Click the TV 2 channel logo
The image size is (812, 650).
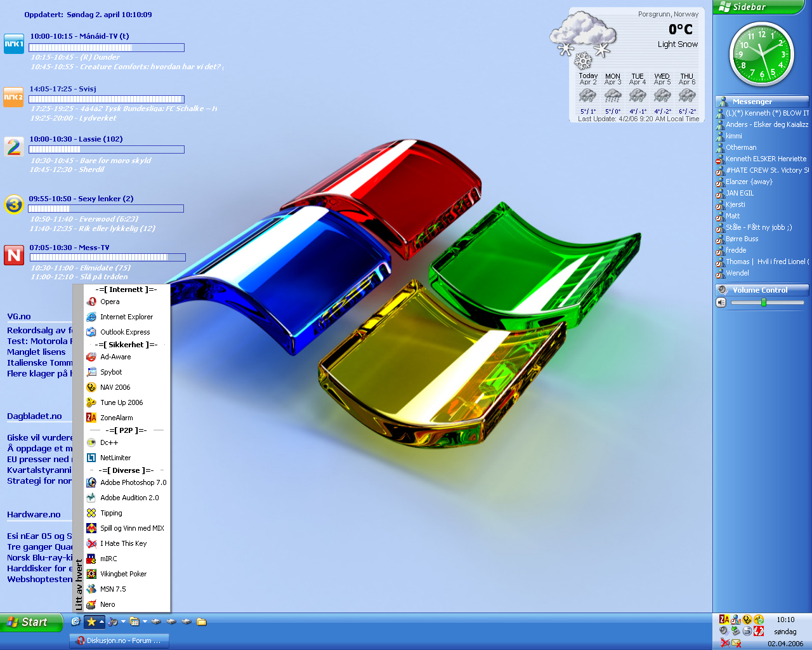(14, 147)
